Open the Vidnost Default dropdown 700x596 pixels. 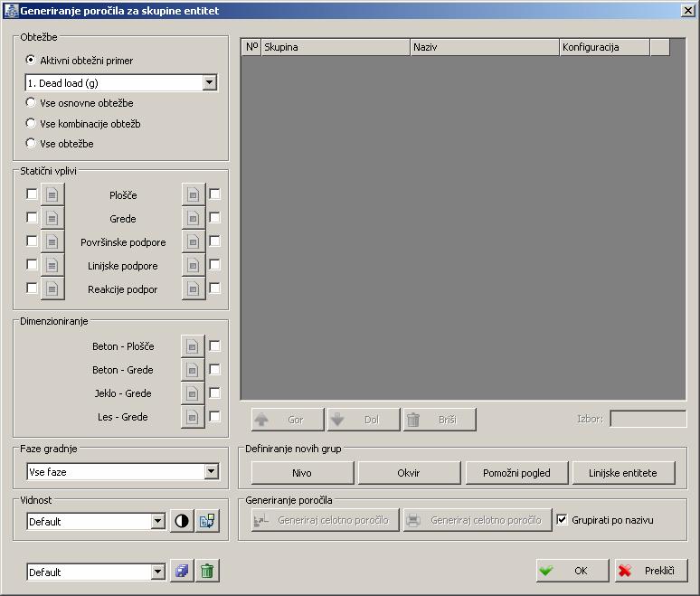pos(158,521)
